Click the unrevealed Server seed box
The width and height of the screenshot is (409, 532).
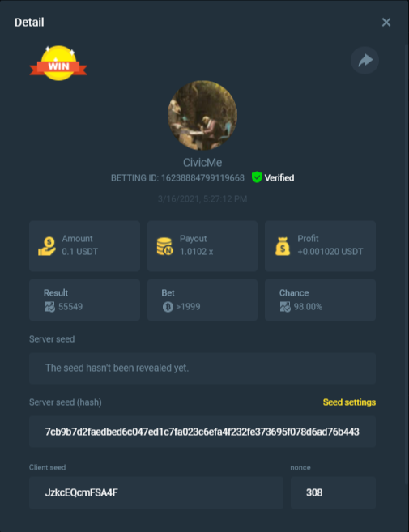[202, 368]
